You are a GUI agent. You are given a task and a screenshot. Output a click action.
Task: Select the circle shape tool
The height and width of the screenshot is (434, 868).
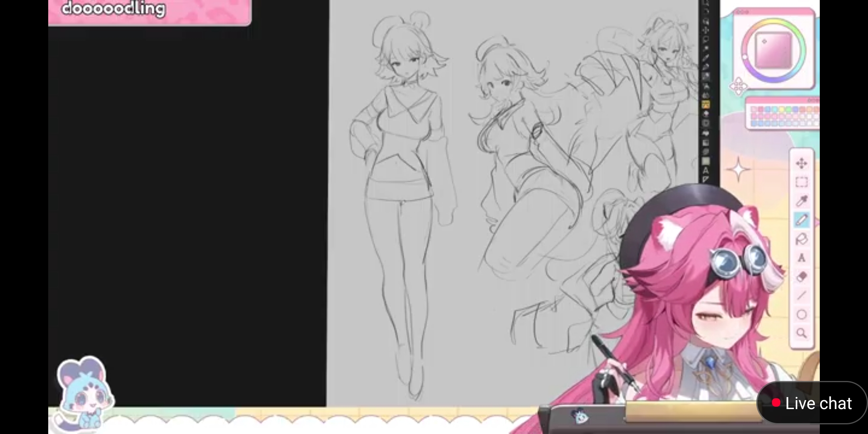[x=801, y=315]
